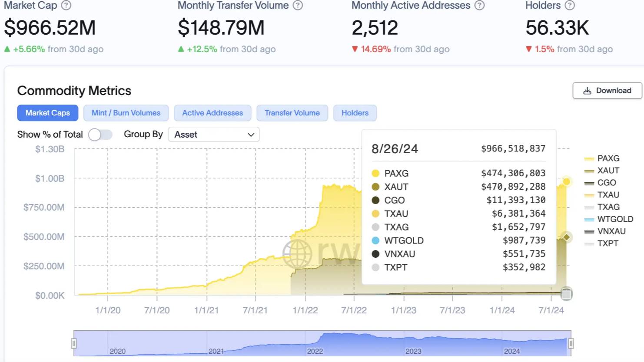
Task: Select the Transfer Volume tab
Action: (x=292, y=113)
